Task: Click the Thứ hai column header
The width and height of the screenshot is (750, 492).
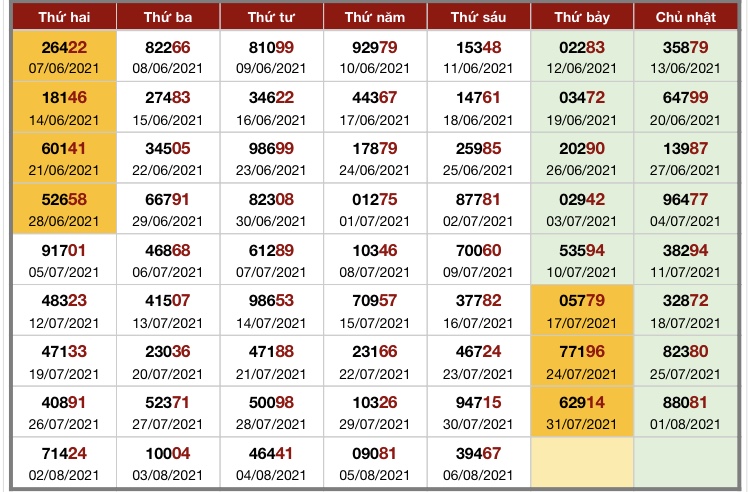Action: tap(63, 17)
